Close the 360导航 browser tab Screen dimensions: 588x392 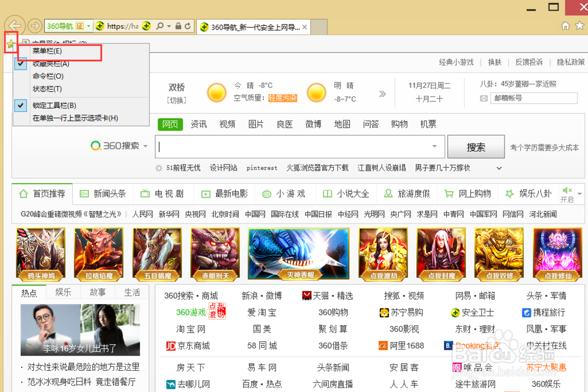[x=305, y=27]
